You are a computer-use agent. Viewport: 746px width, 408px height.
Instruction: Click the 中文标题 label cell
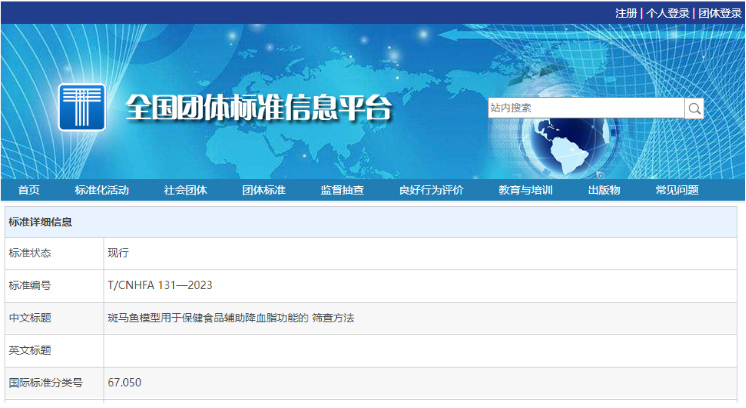tap(54, 318)
